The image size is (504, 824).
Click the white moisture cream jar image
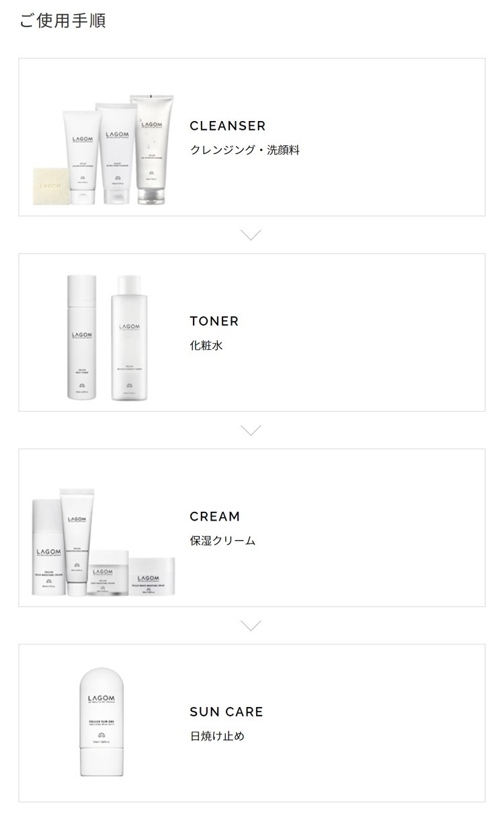(152, 576)
